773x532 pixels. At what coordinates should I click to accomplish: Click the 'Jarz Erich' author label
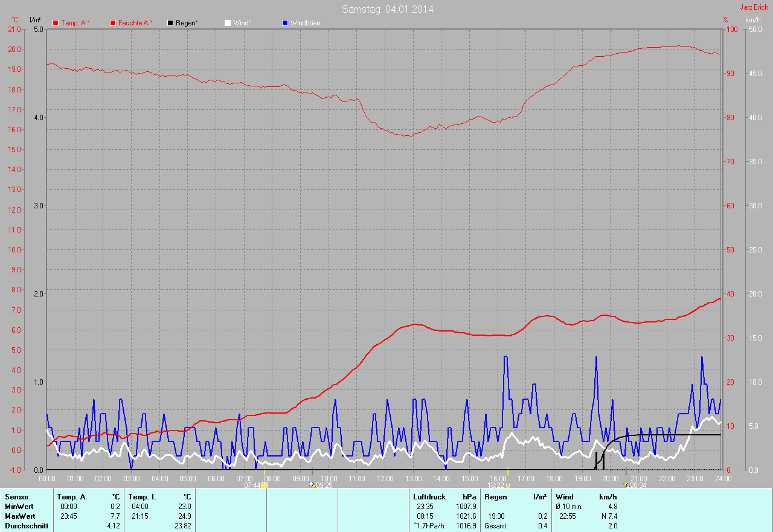tap(754, 7)
